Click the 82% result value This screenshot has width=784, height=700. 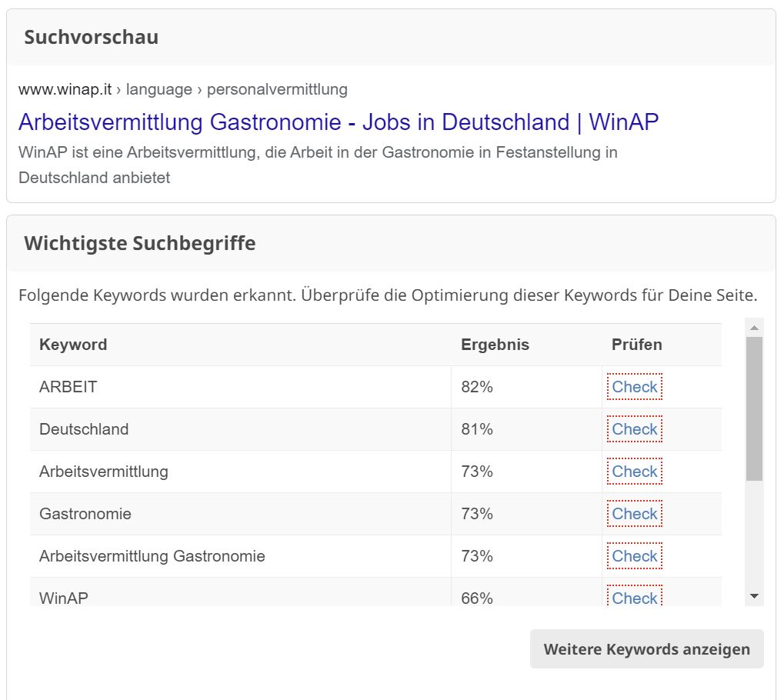(477, 387)
